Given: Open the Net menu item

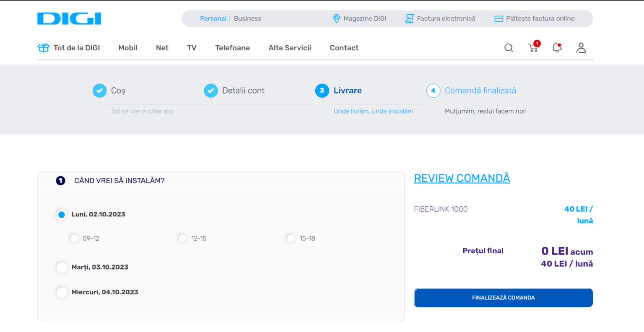Looking at the screenshot, I should pos(162,48).
